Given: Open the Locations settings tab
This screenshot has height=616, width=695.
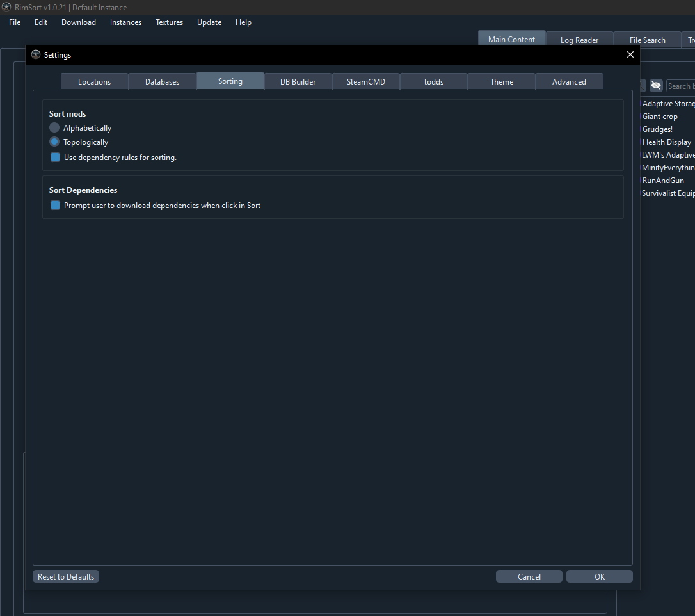Looking at the screenshot, I should click(x=95, y=81).
